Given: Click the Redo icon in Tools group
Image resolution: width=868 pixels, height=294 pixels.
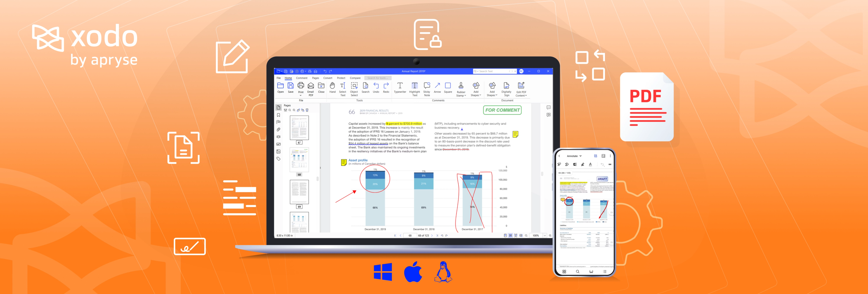Looking at the screenshot, I should [386, 86].
